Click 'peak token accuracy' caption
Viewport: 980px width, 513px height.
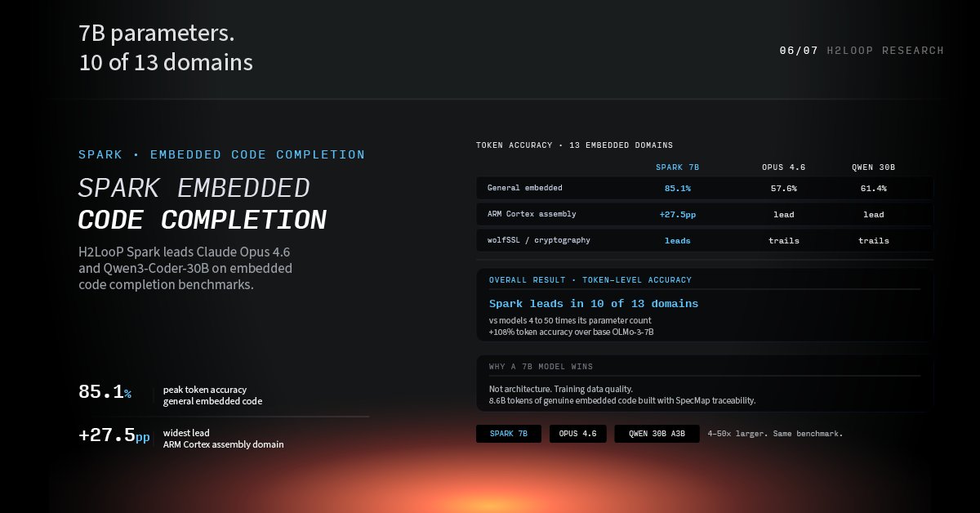[205, 390]
